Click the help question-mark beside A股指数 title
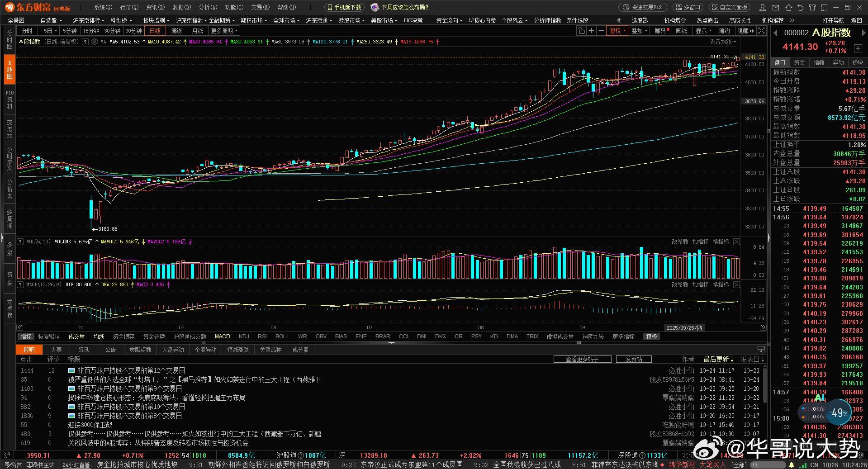 point(85,42)
